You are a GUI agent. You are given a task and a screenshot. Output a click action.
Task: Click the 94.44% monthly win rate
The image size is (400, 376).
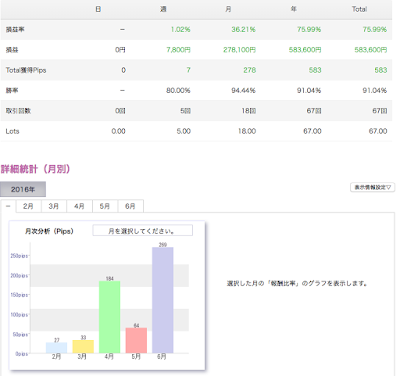tap(243, 90)
